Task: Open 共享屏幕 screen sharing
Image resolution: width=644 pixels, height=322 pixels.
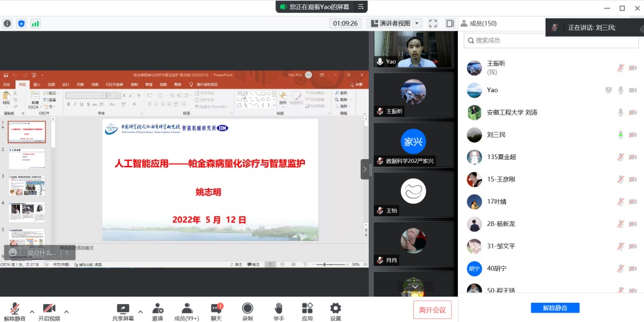Action: (122, 308)
